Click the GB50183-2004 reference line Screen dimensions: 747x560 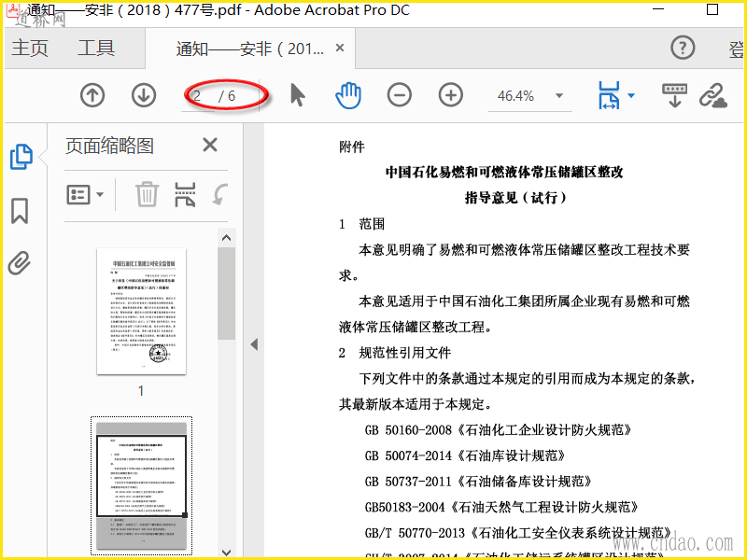pyautogui.click(x=501, y=507)
